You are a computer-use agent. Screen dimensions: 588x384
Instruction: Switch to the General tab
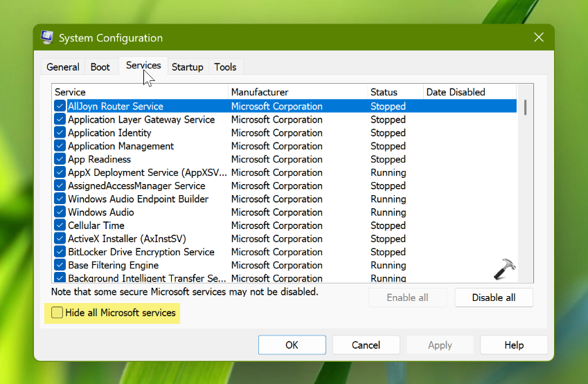click(62, 67)
